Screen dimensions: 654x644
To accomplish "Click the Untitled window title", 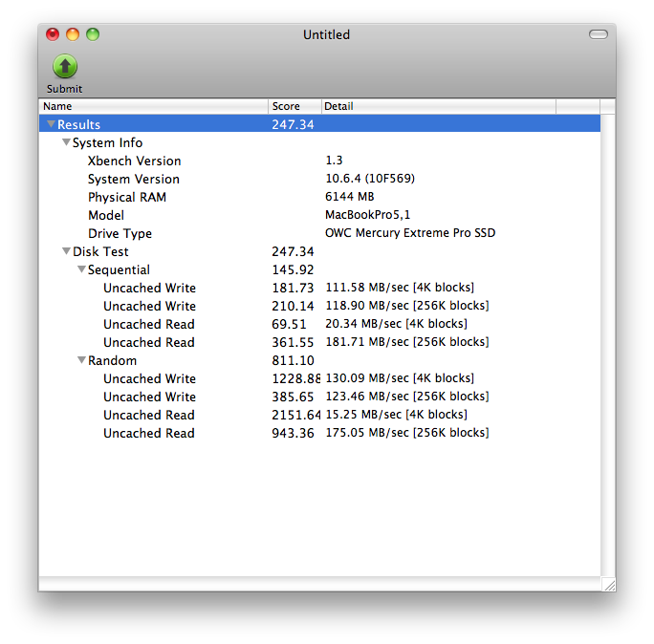I will coord(327,34).
